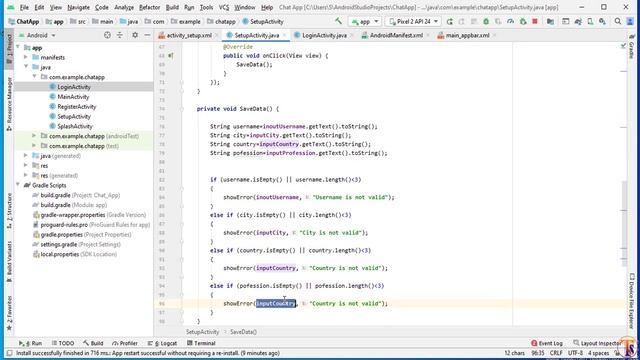Click the Make Project hammer icon
This screenshot has height=360, width=640.
coord(338,21)
